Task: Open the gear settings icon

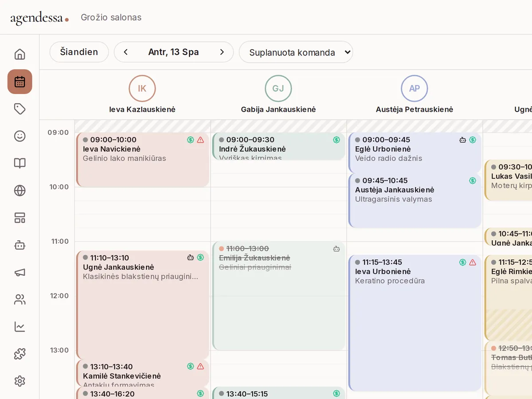Action: (x=20, y=381)
